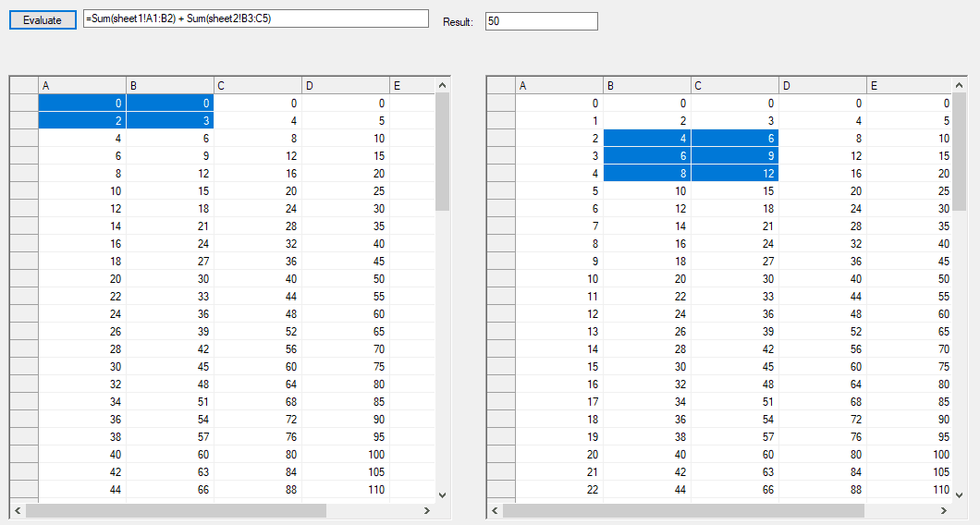The width and height of the screenshot is (980, 525).
Task: Select highlighted cell 3 in left grid
Action: coord(170,121)
